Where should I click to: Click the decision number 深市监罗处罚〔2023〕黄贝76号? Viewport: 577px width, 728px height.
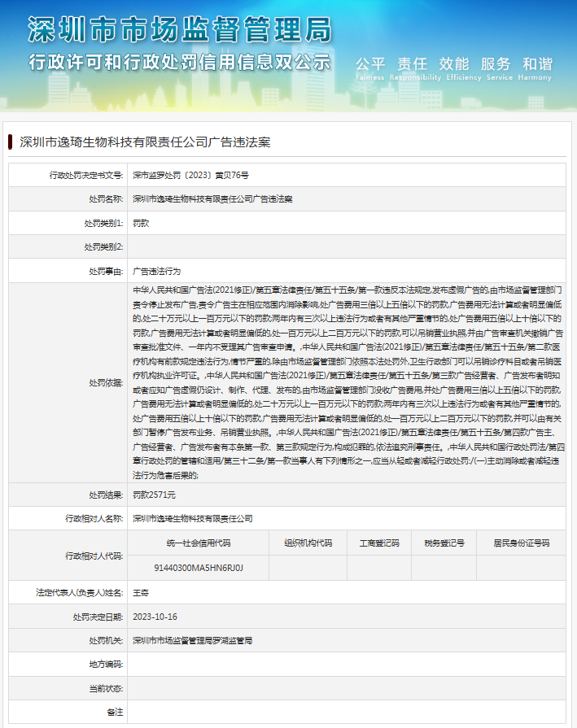190,175
